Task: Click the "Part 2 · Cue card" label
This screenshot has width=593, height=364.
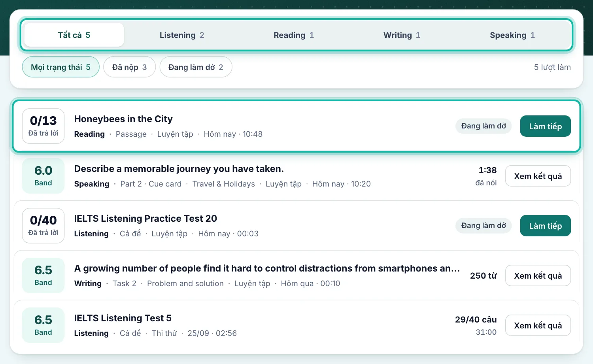Action: click(x=151, y=184)
